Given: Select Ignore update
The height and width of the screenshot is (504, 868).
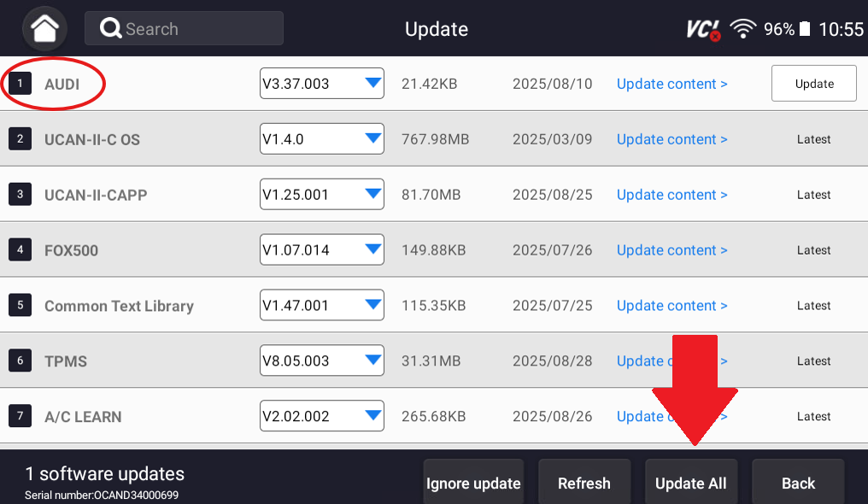Looking at the screenshot, I should (x=473, y=483).
